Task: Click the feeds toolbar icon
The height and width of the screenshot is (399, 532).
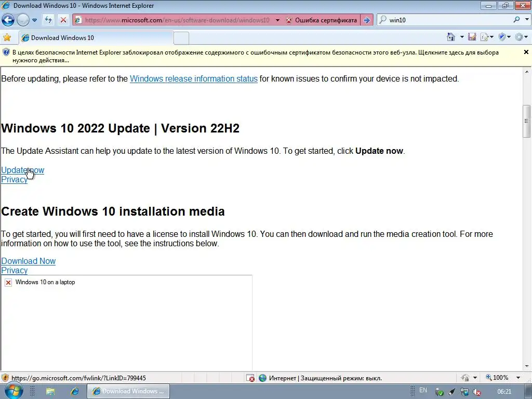Action: point(472,37)
